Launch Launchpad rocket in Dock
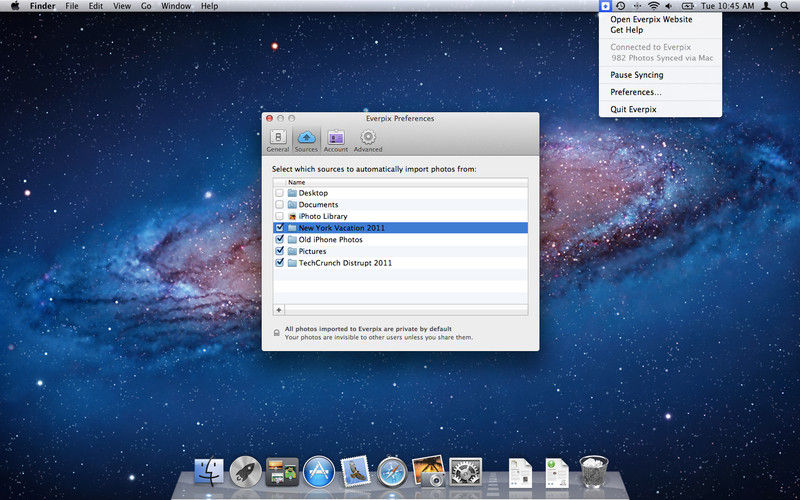The image size is (800, 500). tap(245, 471)
